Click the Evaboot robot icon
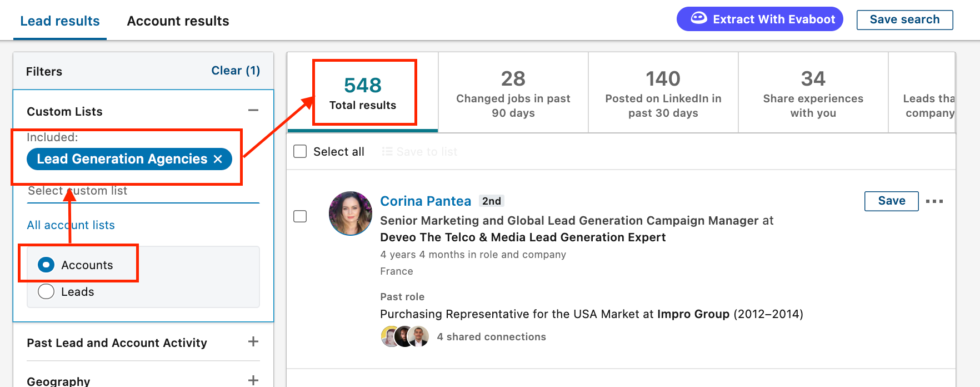The width and height of the screenshot is (980, 387). pyautogui.click(x=698, y=19)
